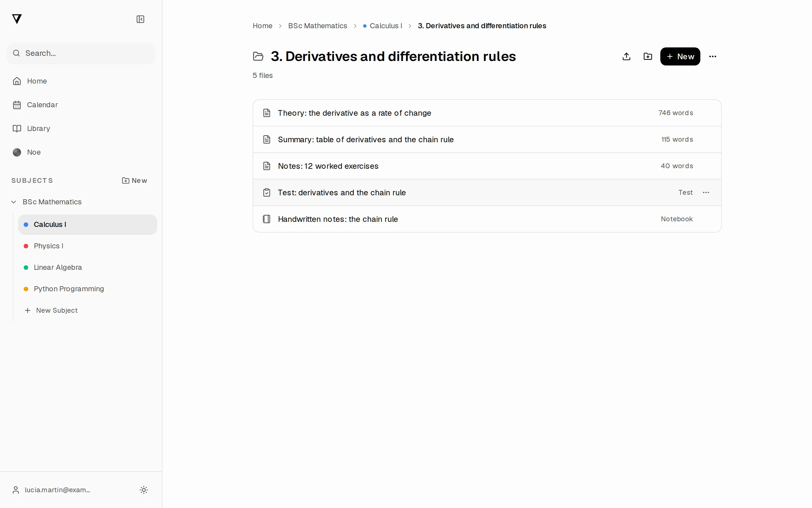Toggle the light/dark theme
The width and height of the screenshot is (812, 508).
point(144,490)
